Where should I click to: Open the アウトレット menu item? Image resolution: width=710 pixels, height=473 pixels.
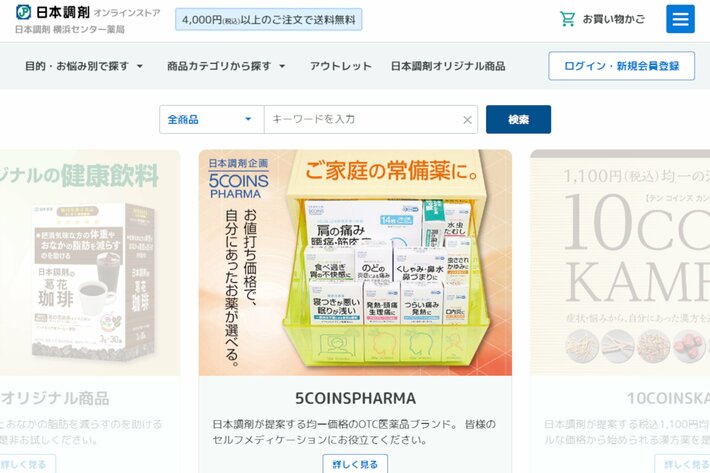click(x=341, y=66)
